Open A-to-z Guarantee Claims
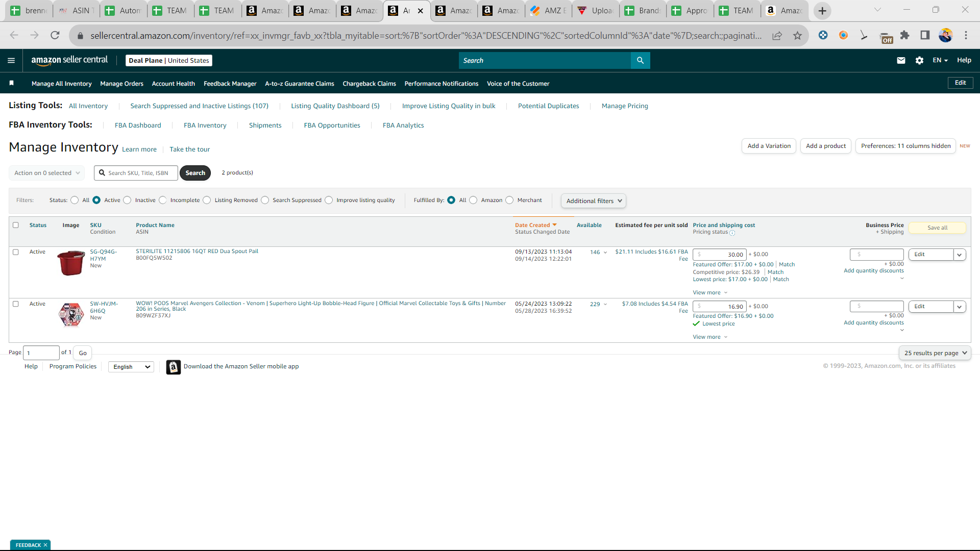This screenshot has height=551, width=980. click(x=300, y=84)
